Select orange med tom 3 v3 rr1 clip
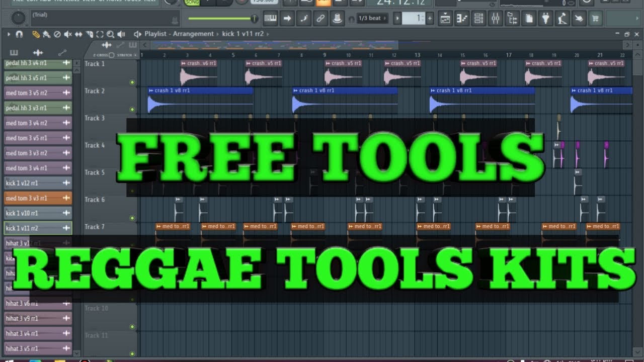The image size is (644, 362). pos(38,198)
